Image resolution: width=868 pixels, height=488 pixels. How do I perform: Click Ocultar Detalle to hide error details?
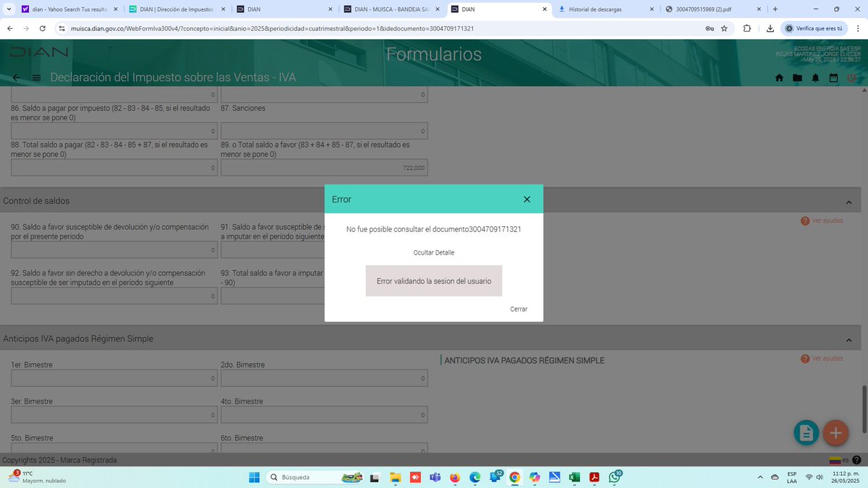[434, 252]
